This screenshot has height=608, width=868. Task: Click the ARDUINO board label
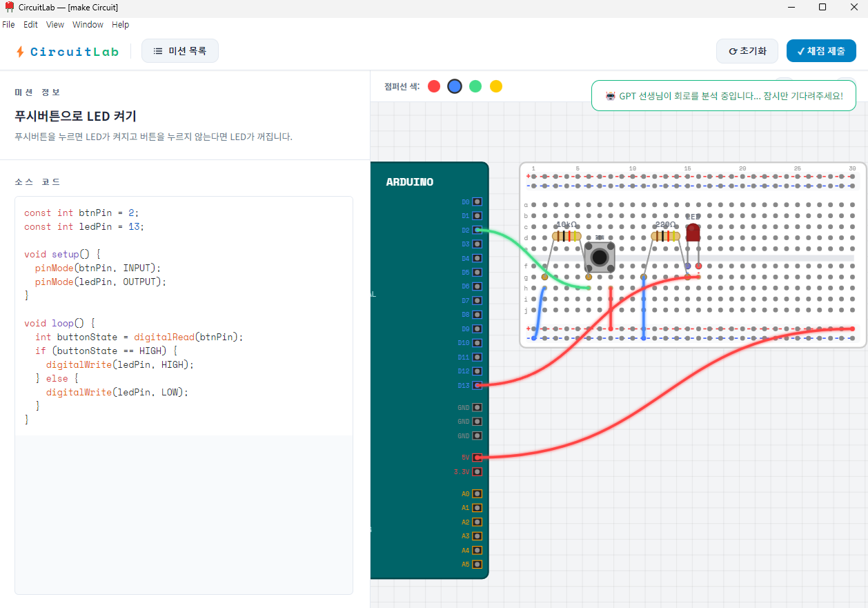pyautogui.click(x=410, y=182)
